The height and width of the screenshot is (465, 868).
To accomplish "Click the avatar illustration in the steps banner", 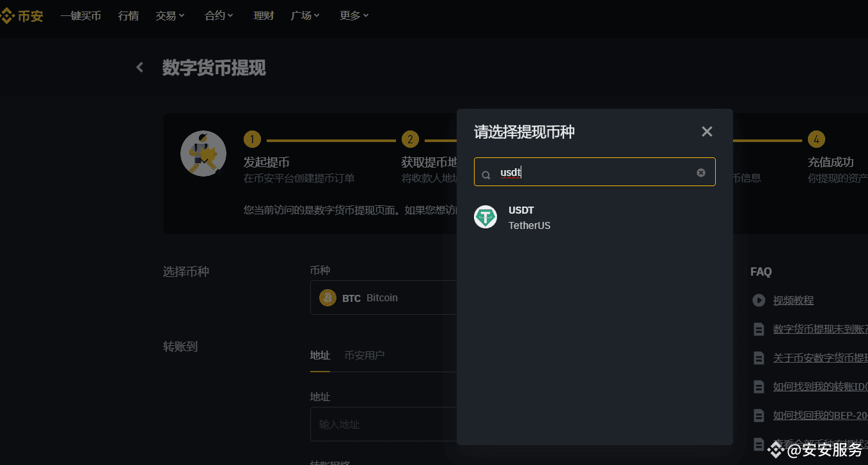I will tap(203, 154).
